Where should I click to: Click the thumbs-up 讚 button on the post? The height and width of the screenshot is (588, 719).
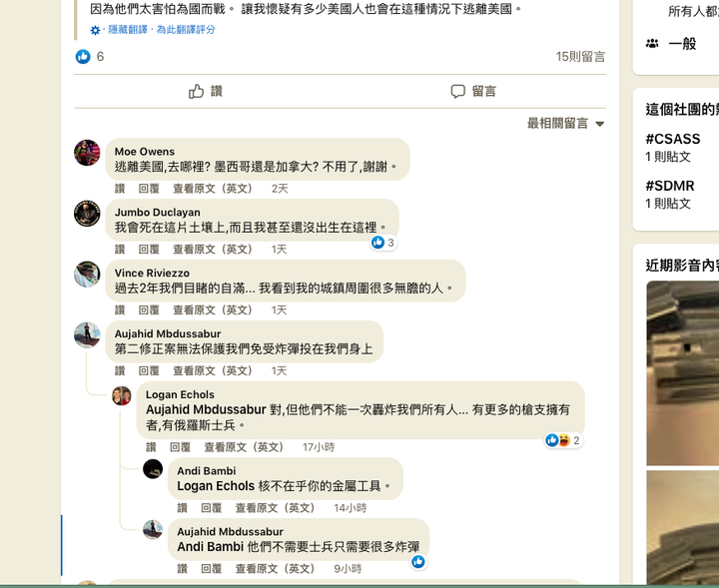(x=206, y=91)
